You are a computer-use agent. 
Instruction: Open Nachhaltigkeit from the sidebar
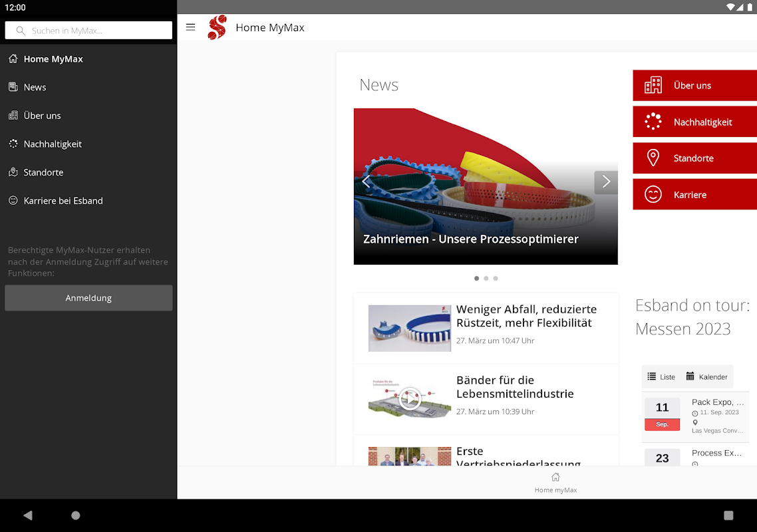(x=88, y=144)
